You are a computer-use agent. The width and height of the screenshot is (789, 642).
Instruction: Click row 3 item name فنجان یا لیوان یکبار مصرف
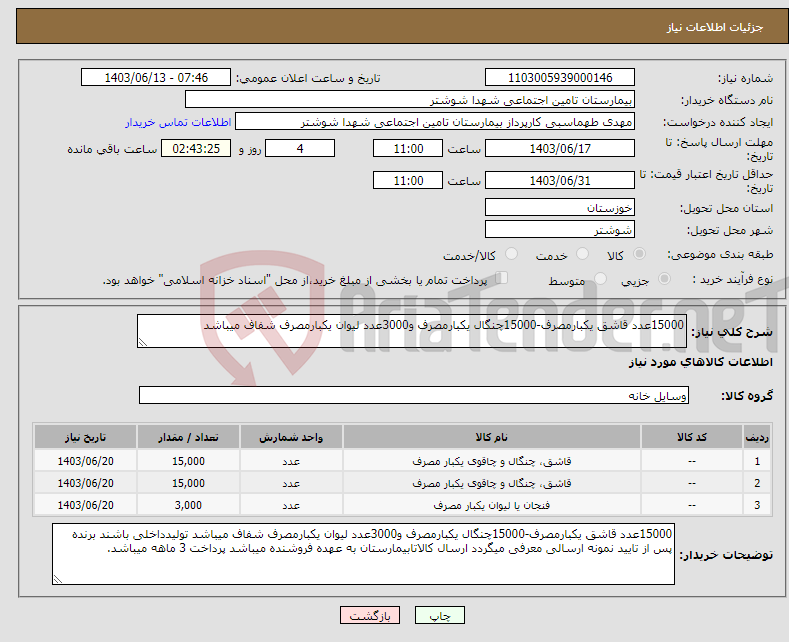tap(492, 505)
